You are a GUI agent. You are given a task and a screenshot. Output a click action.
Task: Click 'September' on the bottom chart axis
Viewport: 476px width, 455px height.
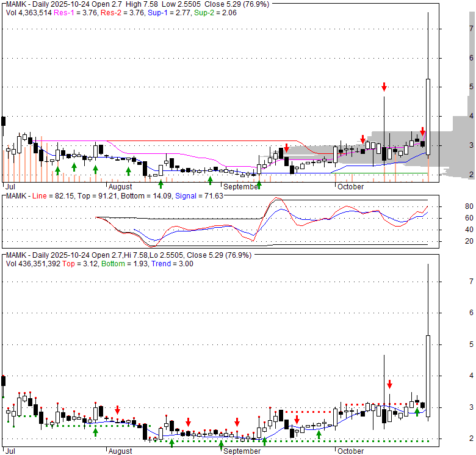click(242, 451)
